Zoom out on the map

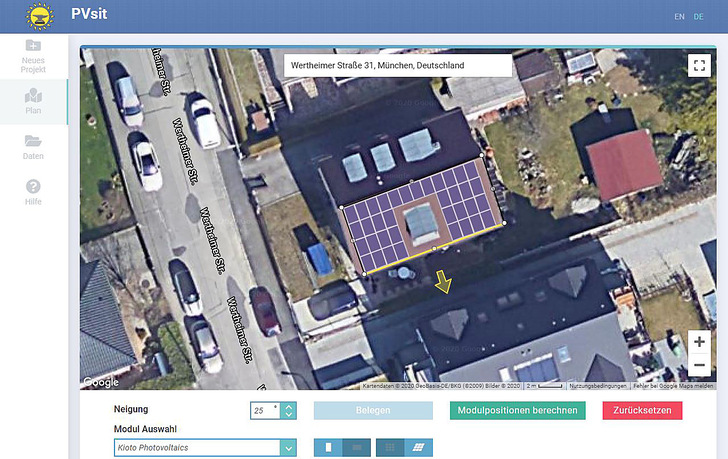click(699, 365)
